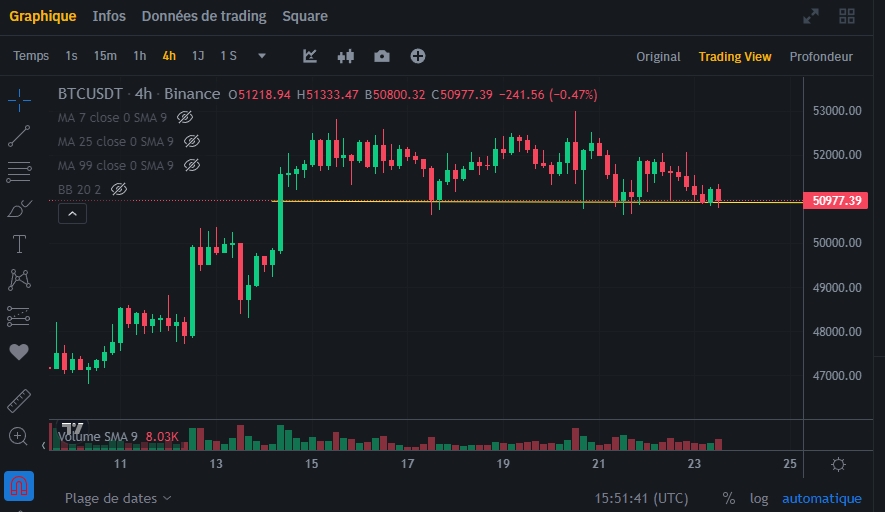885x512 pixels.
Task: Expand the timeframe dropdown arrow
Action: coord(262,56)
